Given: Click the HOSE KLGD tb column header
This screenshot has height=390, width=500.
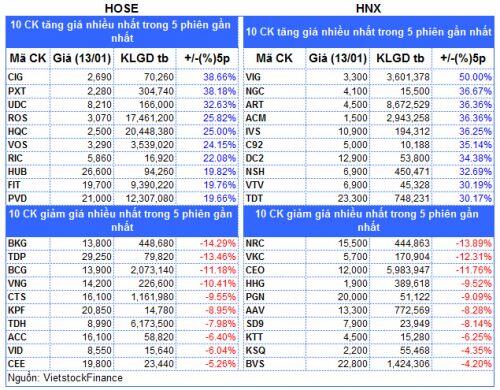Looking at the screenshot, I should (x=144, y=58).
